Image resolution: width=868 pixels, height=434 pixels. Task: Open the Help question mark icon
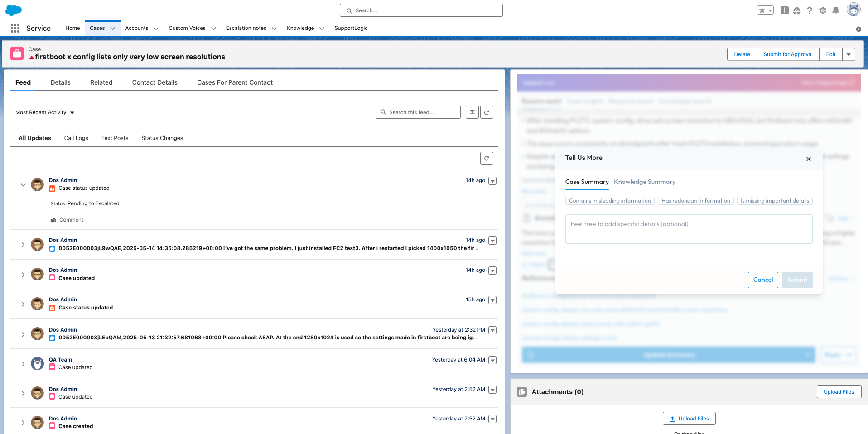tap(810, 10)
